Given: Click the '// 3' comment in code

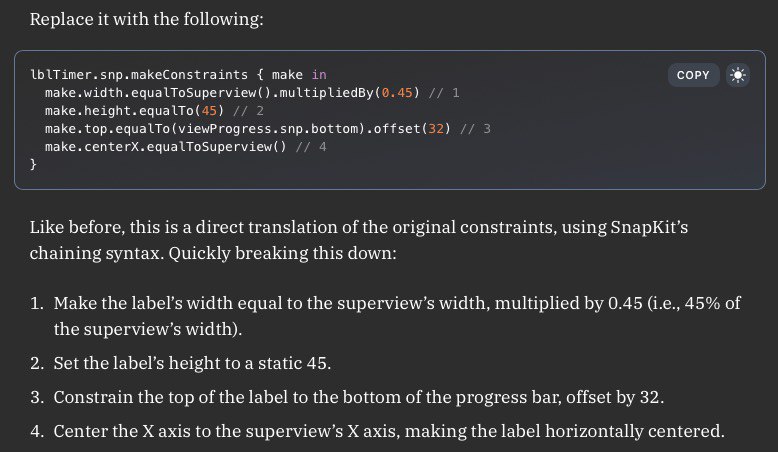Looking at the screenshot, I should click(475, 129).
